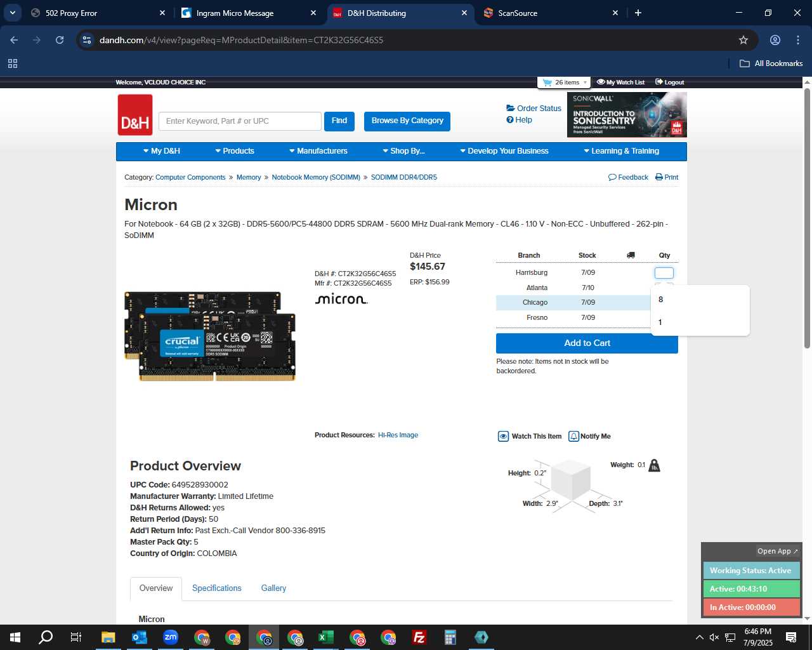Open Computer Components breadcrumb
812x650 pixels.
[190, 178]
